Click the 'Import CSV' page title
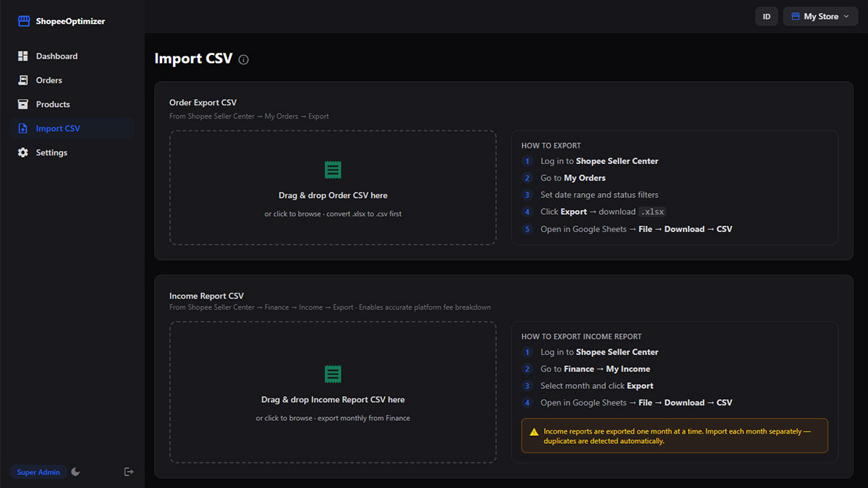Screen dimensions: 868x488 [193, 59]
